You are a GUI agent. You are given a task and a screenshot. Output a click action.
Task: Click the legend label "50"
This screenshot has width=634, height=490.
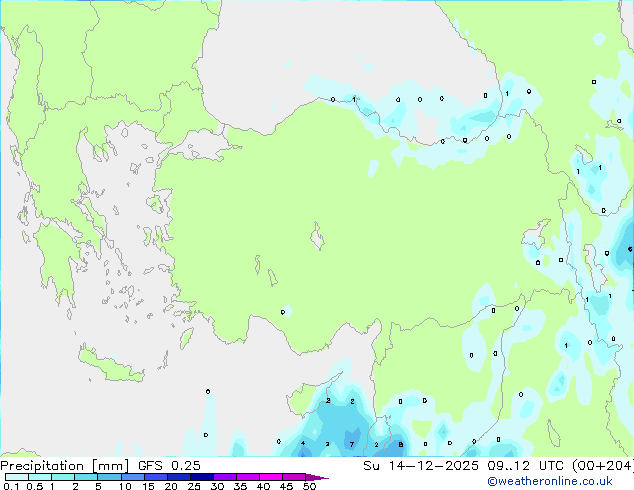(x=309, y=486)
